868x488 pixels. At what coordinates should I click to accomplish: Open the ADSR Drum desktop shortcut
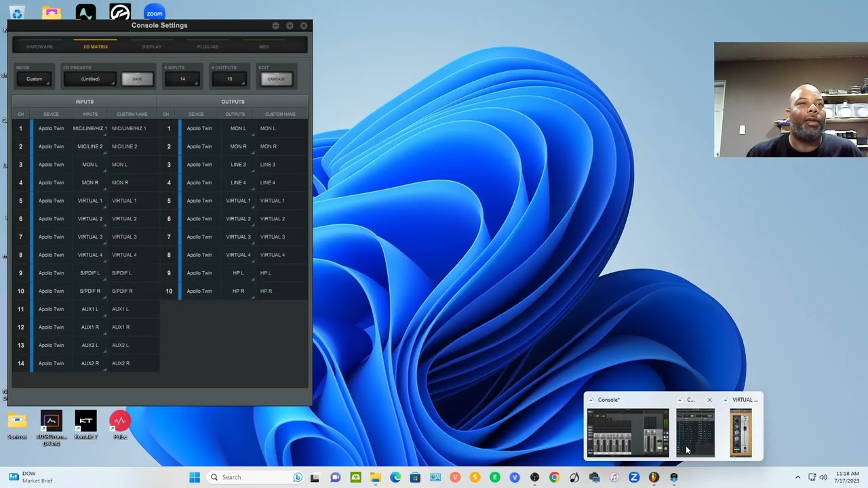(52, 428)
